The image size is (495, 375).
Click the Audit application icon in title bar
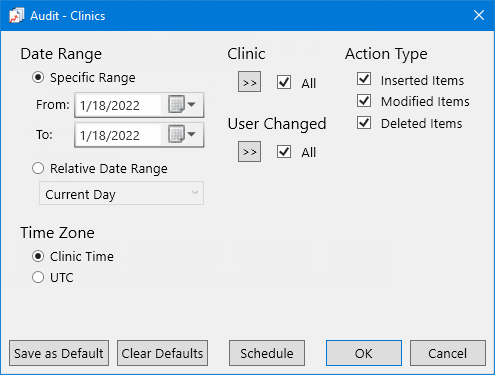16,16
